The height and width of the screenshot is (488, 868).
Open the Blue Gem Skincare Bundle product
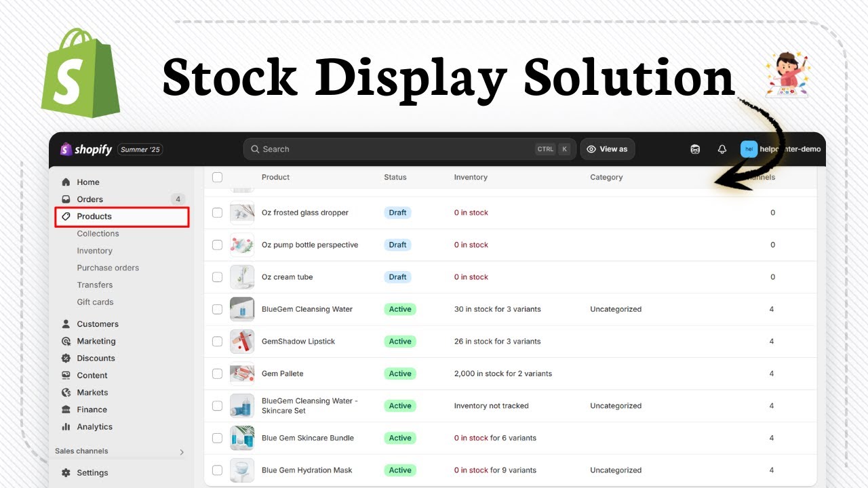pyautogui.click(x=308, y=438)
